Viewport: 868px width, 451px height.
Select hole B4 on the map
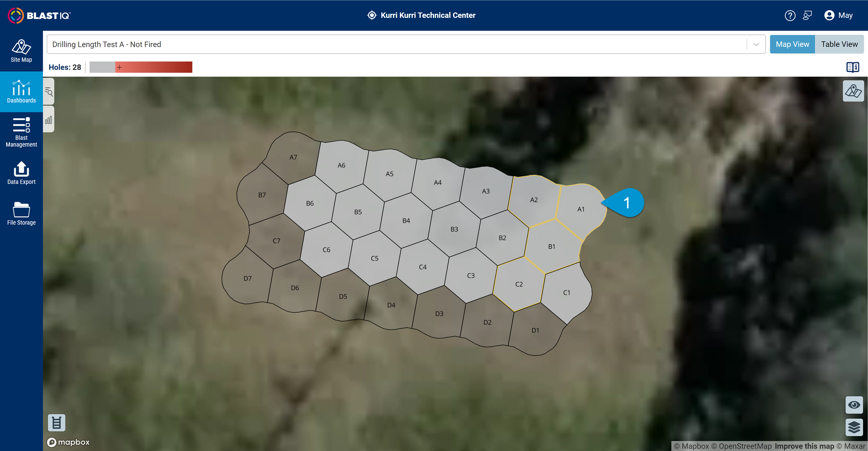point(406,221)
